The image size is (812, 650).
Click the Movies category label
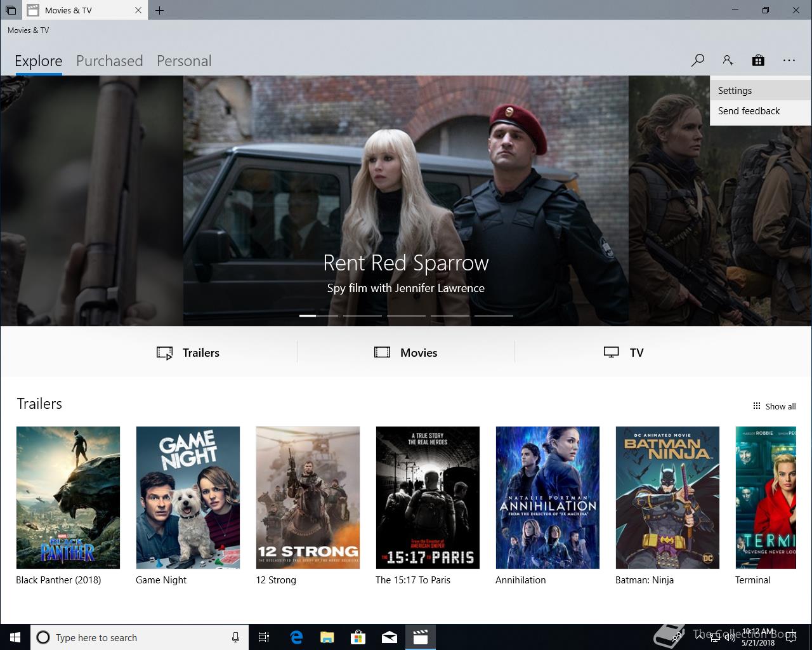pyautogui.click(x=419, y=353)
